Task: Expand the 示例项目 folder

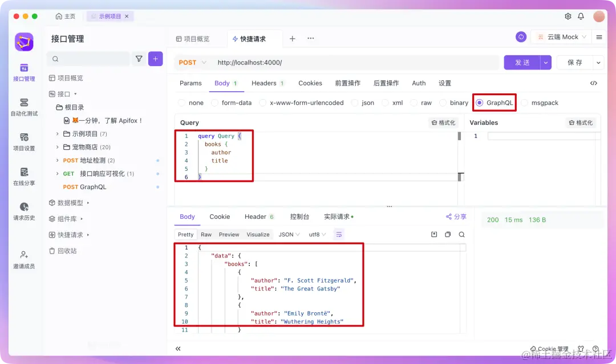Action: click(x=58, y=134)
